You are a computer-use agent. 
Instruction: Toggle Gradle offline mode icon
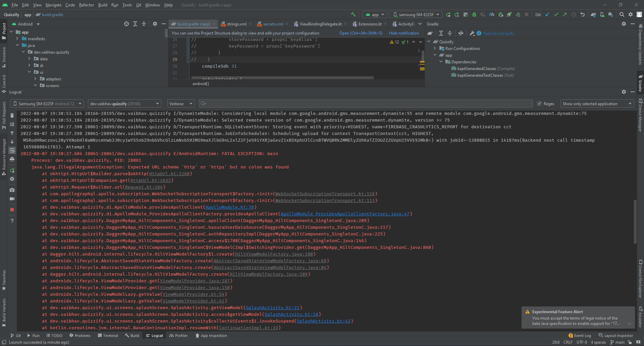click(461, 33)
